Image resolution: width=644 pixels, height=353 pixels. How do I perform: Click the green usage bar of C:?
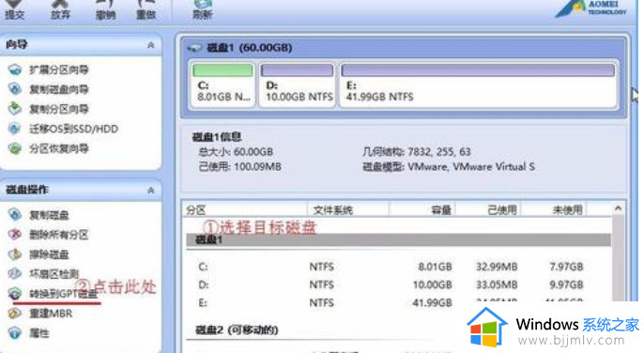(222, 70)
